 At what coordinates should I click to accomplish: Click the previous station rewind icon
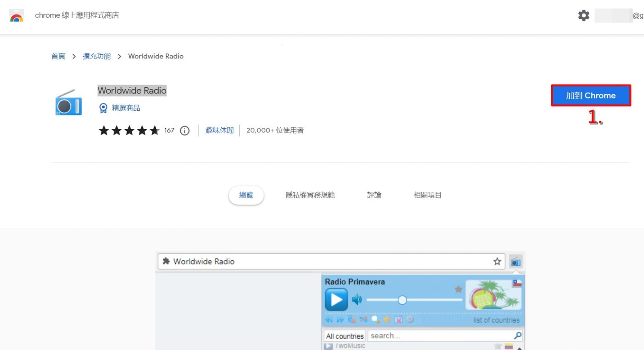click(329, 320)
